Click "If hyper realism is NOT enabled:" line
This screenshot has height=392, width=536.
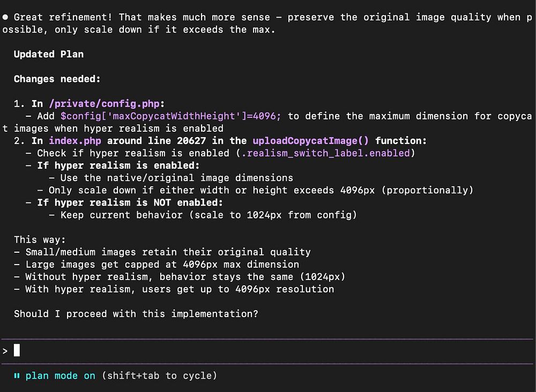click(130, 202)
